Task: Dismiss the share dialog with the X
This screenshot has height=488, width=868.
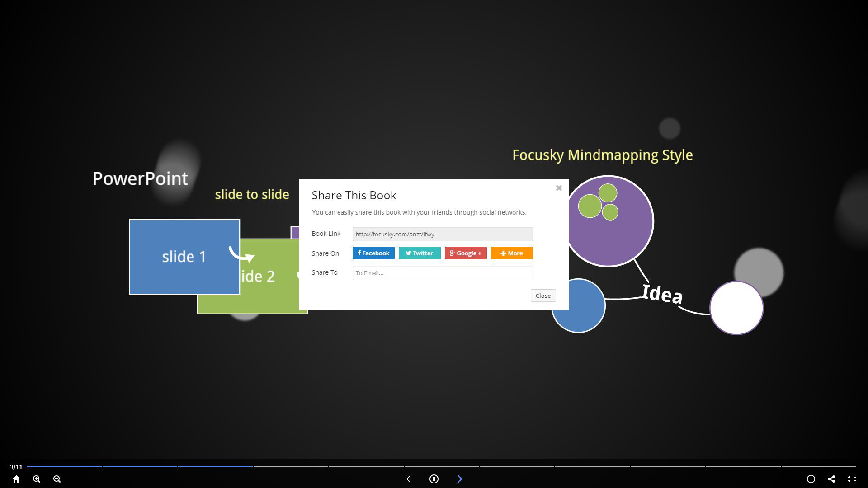Action: [559, 188]
